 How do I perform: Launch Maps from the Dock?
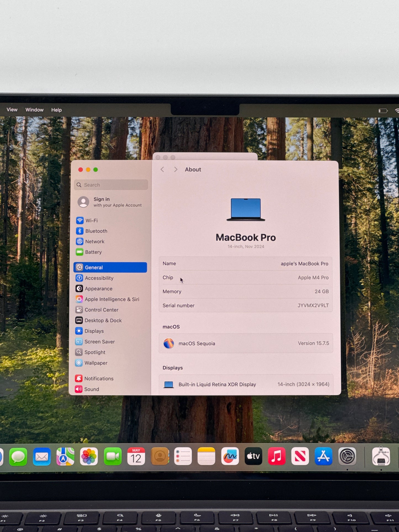point(65,456)
